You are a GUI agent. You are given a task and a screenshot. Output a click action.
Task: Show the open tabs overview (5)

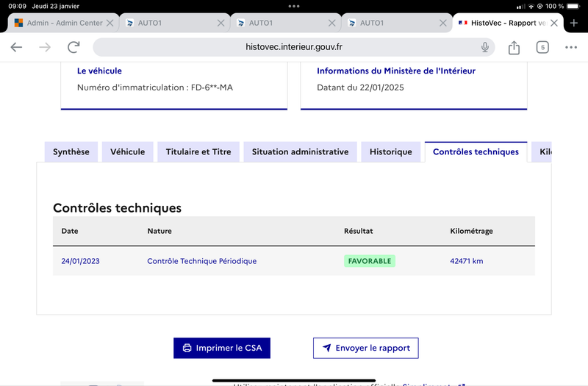[x=542, y=47]
